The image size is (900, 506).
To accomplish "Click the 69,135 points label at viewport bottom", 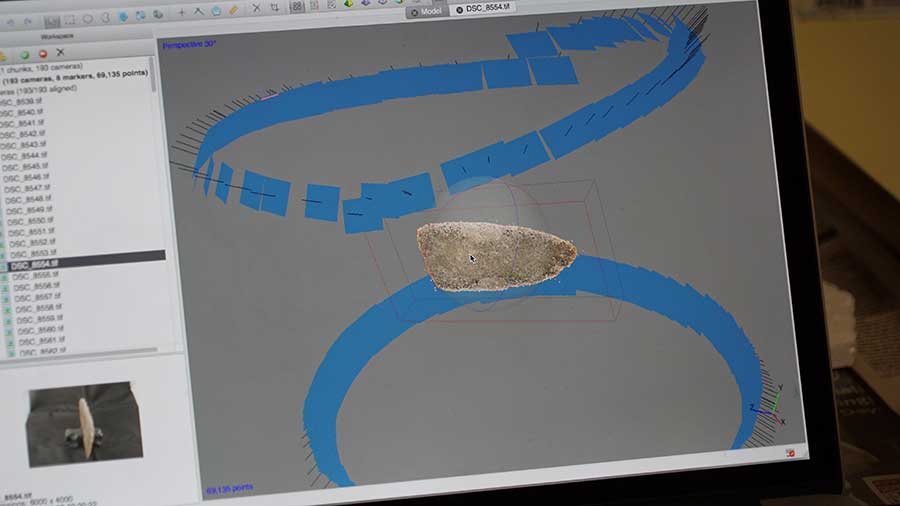I will [230, 489].
